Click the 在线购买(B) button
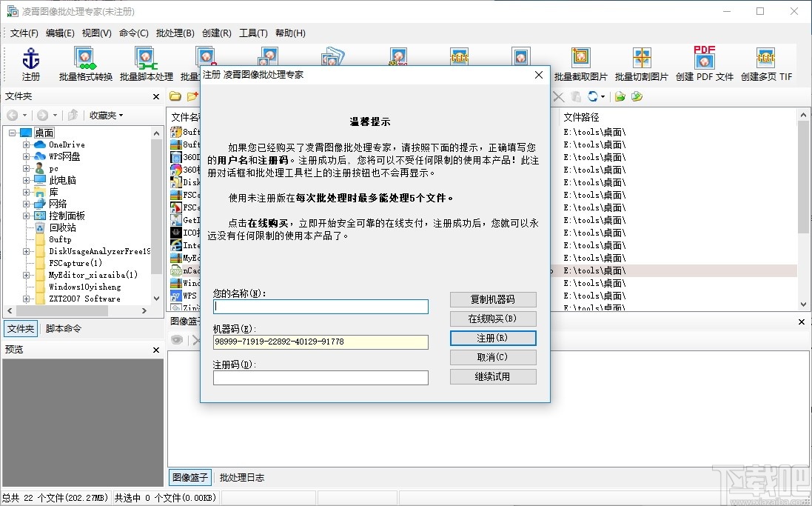812x506 pixels. 493,319
